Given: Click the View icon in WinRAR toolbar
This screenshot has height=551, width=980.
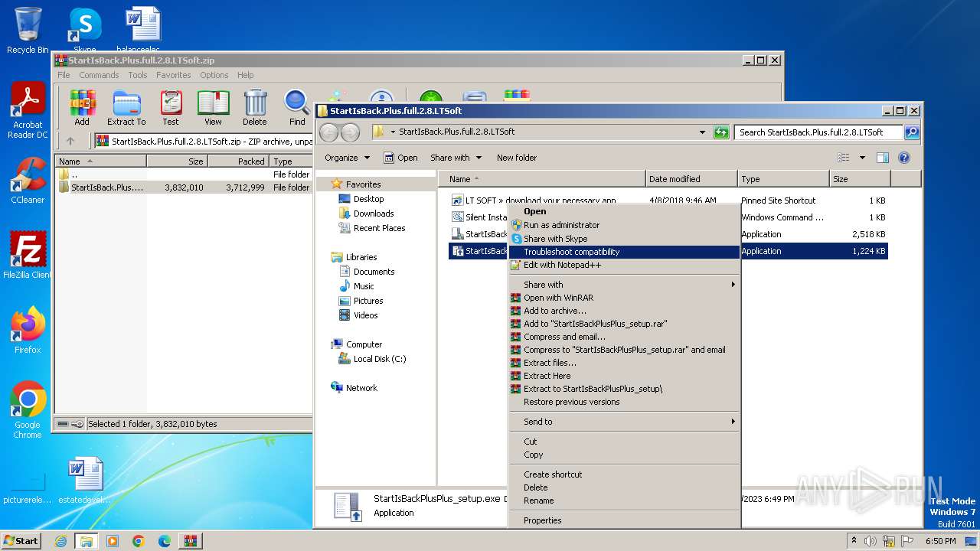Looking at the screenshot, I should point(213,107).
